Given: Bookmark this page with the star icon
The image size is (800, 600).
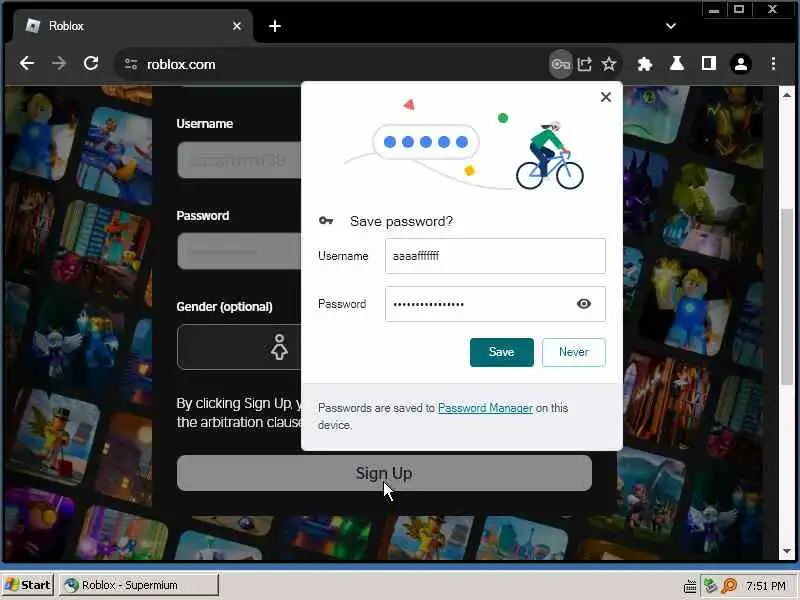Looking at the screenshot, I should [609, 64].
